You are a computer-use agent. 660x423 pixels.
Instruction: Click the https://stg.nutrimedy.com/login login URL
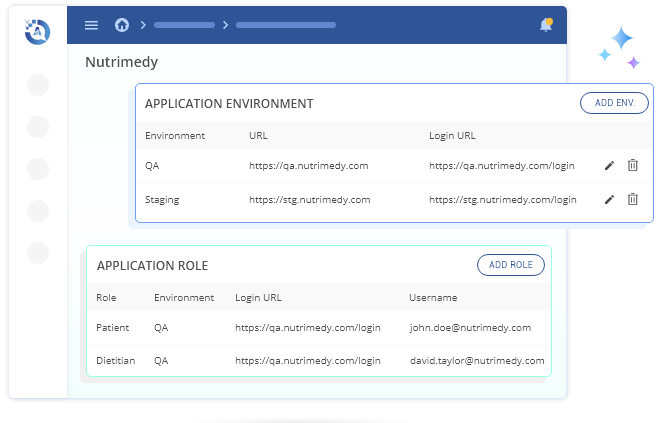click(x=503, y=200)
